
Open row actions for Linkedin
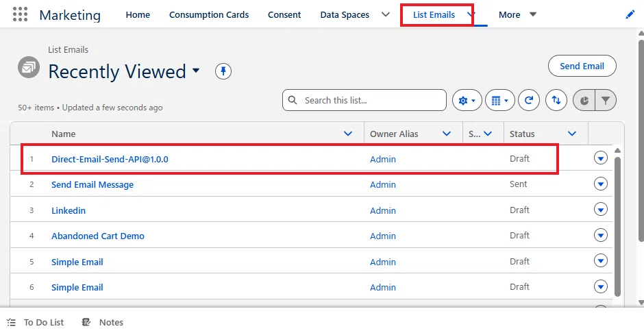pos(600,210)
